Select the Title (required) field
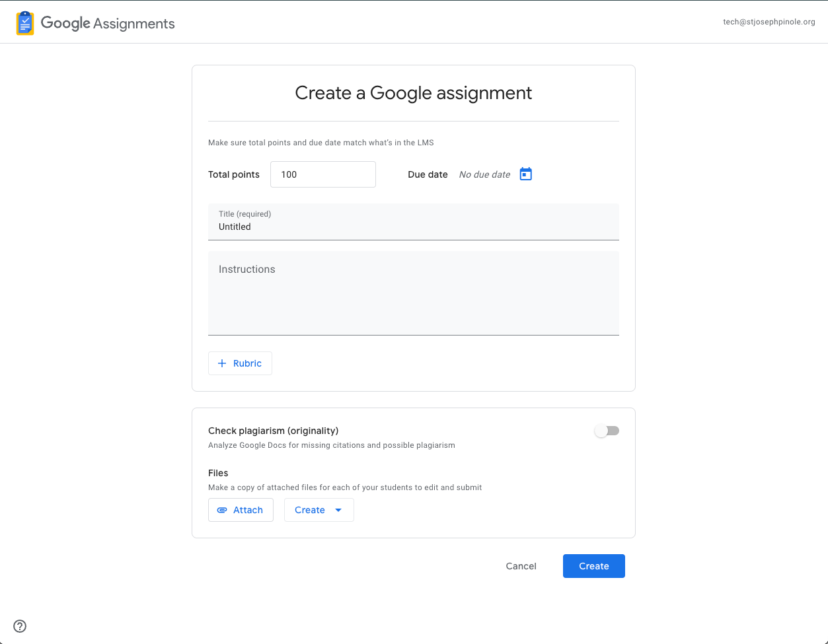Image resolution: width=828 pixels, height=644 pixels. pyautogui.click(x=414, y=222)
